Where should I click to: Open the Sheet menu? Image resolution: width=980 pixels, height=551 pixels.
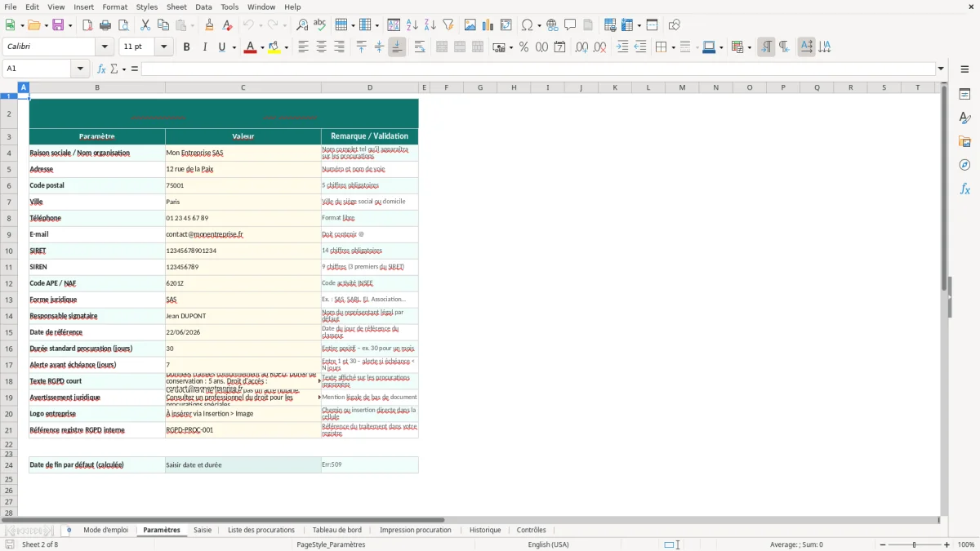(x=176, y=7)
